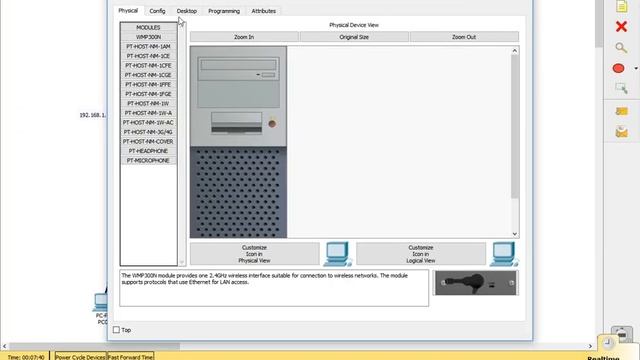Click the Add Simple PDU envelope icon
The image size is (640, 360).
pyautogui.click(x=621, y=111)
